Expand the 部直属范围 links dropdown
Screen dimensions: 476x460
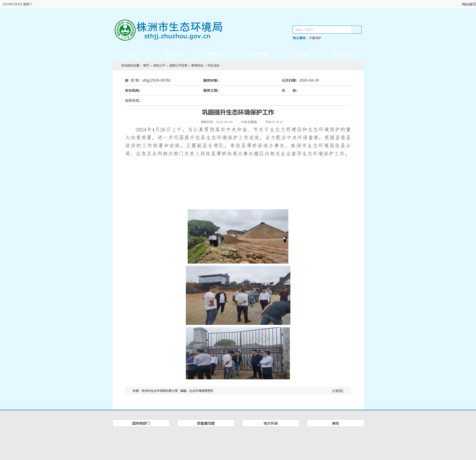206,423
